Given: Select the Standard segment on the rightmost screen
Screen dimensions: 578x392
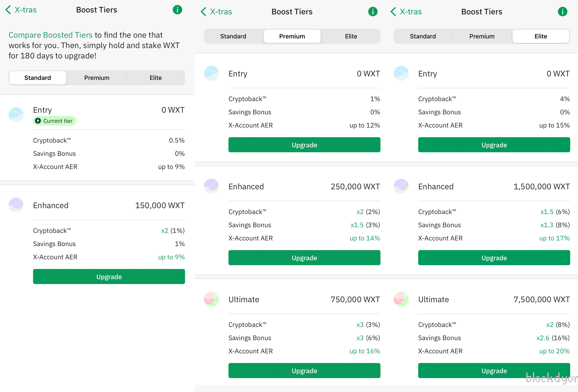Looking at the screenshot, I should pyautogui.click(x=423, y=36).
